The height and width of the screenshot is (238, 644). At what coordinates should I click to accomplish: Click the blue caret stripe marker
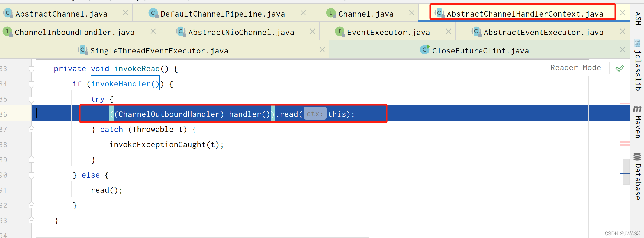pyautogui.click(x=624, y=173)
